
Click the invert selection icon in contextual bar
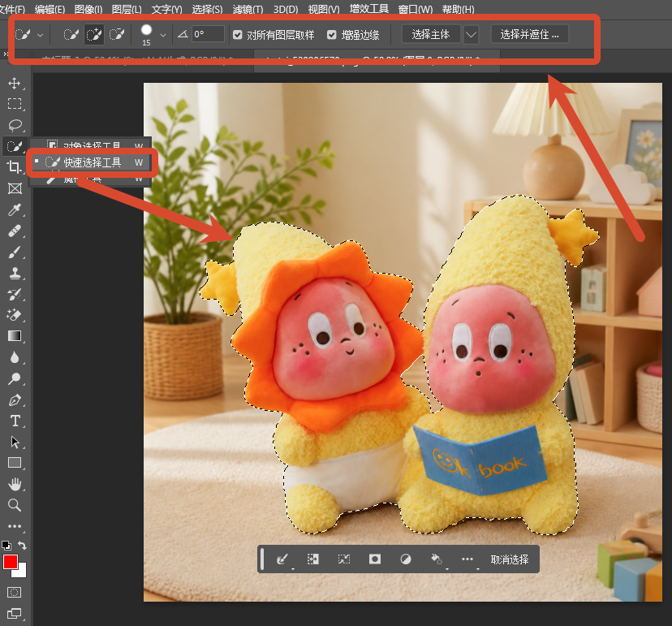[312, 559]
